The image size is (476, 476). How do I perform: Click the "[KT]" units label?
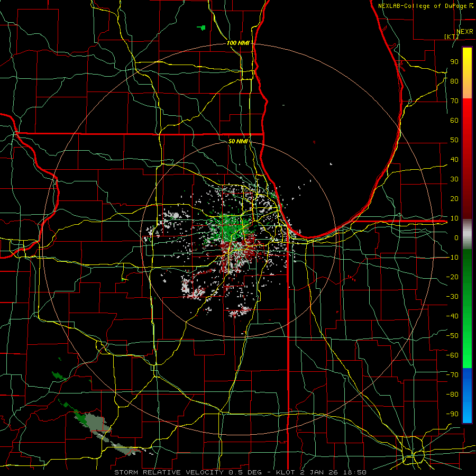pyautogui.click(x=452, y=36)
